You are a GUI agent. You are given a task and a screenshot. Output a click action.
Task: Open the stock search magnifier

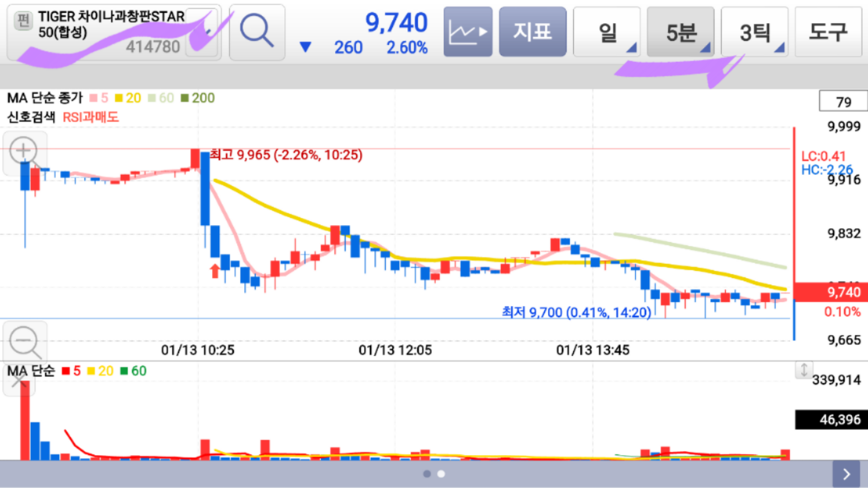pyautogui.click(x=257, y=32)
